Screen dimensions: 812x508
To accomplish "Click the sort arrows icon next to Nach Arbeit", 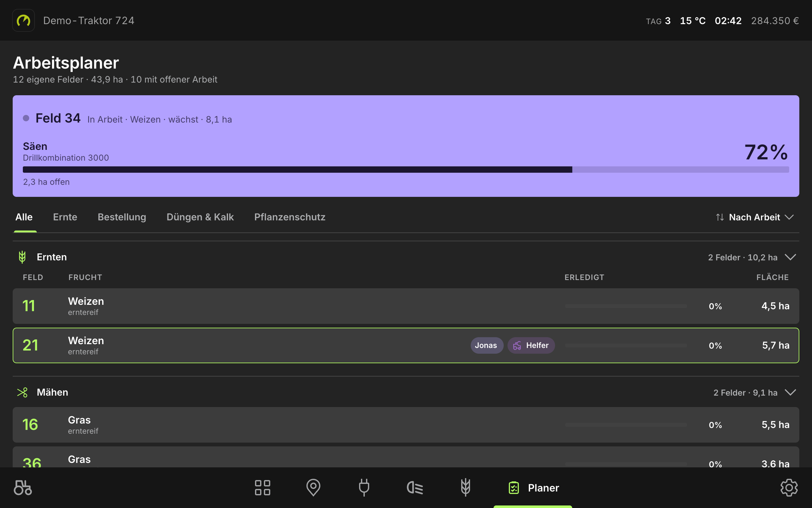I will [x=720, y=217].
